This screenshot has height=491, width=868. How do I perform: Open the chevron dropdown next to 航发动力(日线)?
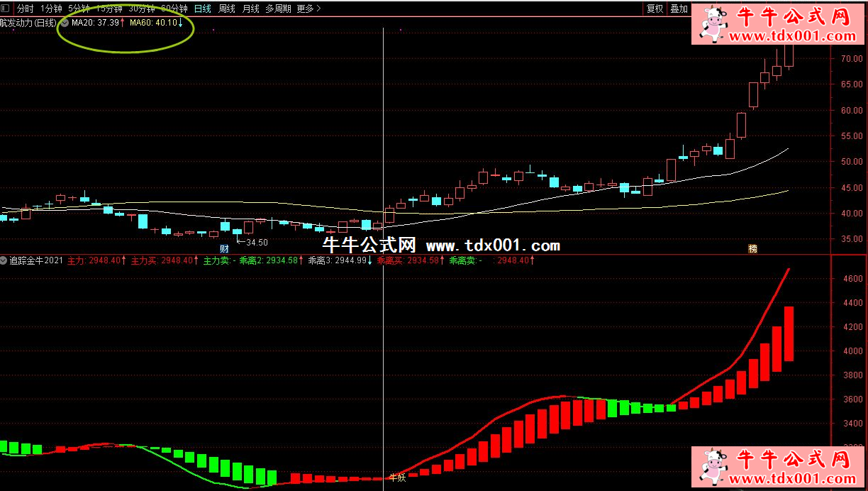coord(65,23)
